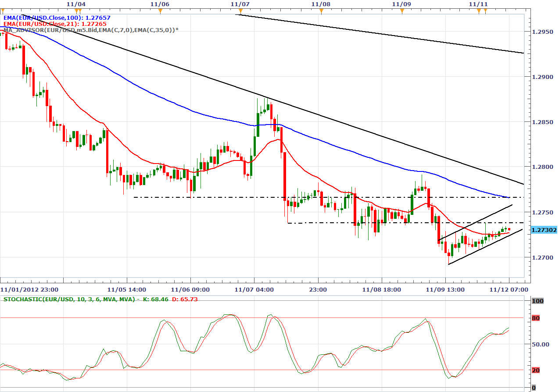Click the 11/07 04:00 time axis label
Screen dimensions: 559x392
[254, 289]
